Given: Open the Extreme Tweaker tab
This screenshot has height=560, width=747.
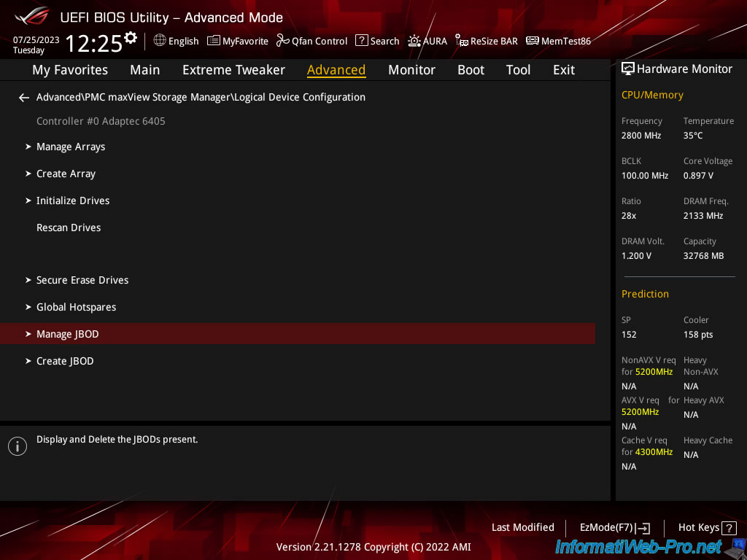Looking at the screenshot, I should 233,70.
